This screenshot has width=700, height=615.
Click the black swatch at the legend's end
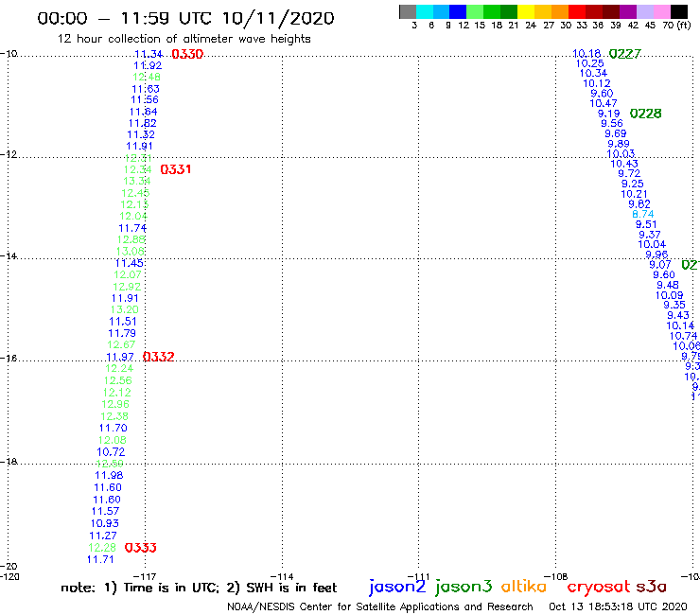pyautogui.click(x=679, y=11)
